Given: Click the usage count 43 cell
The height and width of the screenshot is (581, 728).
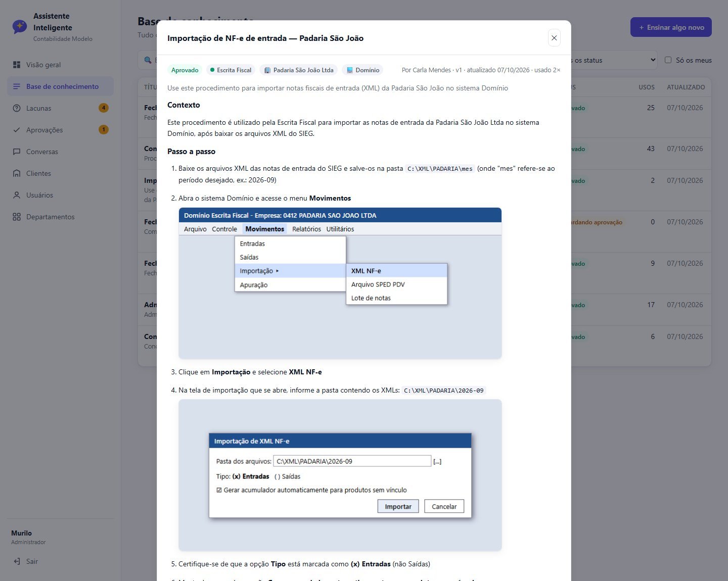Looking at the screenshot, I should point(651,149).
